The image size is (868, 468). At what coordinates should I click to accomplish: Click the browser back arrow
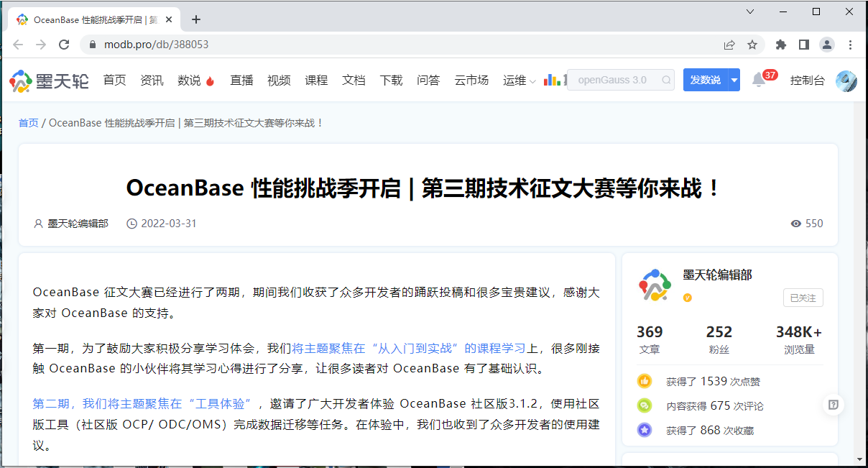tap(18, 45)
